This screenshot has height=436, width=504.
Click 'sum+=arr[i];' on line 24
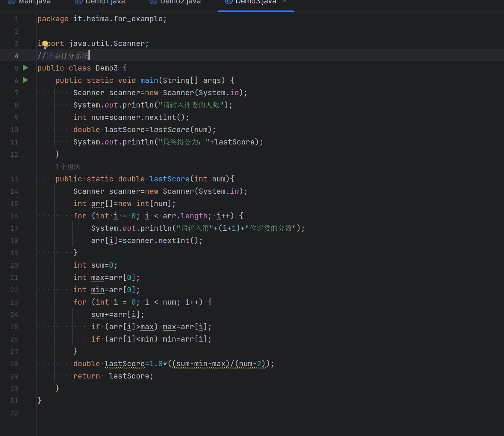118,314
